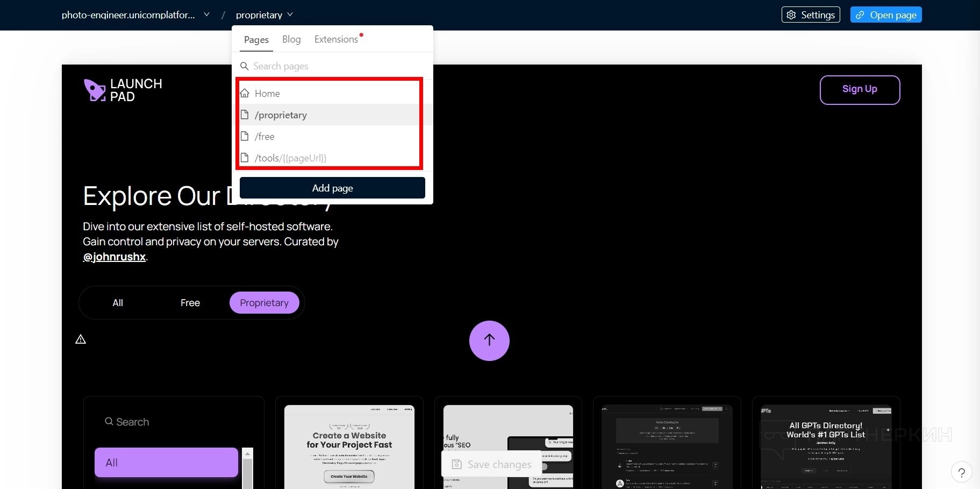
Task: Click the warning triangle icon
Action: (x=81, y=339)
